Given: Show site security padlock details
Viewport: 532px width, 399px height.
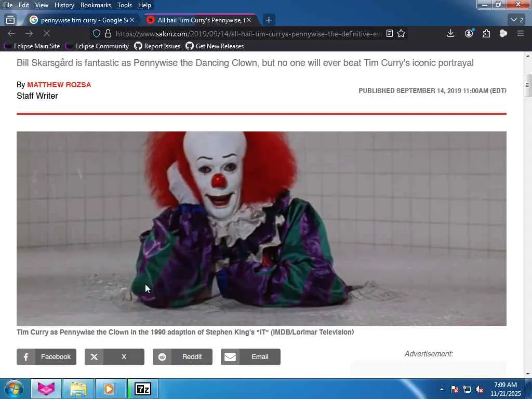Looking at the screenshot, I should pos(108,33).
